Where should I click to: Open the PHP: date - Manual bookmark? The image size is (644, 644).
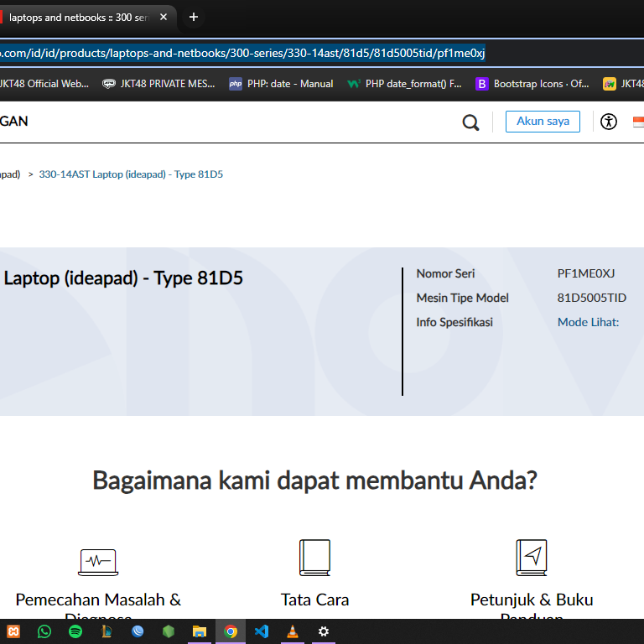(281, 84)
